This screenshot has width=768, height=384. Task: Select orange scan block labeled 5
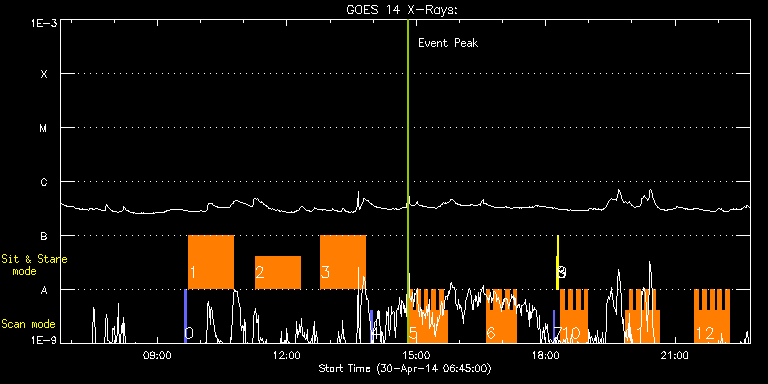pos(429,316)
